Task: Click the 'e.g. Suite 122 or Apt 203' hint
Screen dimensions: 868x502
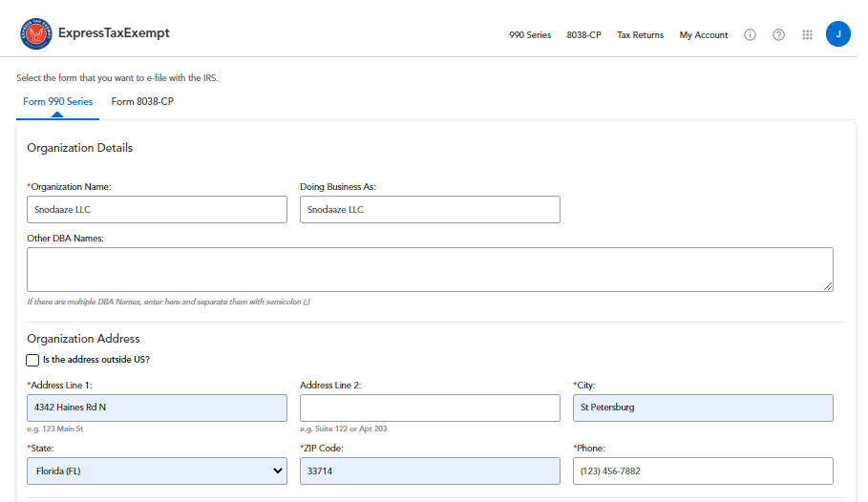Action: tap(343, 429)
